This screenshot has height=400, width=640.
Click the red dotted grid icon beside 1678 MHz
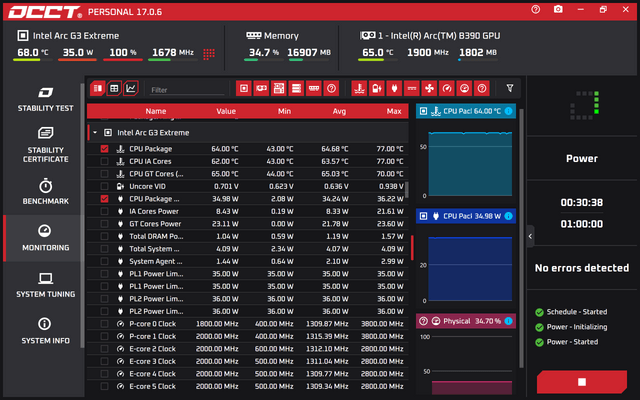tap(209, 54)
